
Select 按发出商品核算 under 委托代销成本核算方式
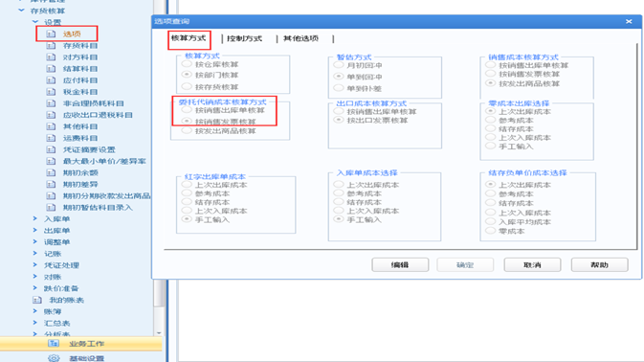[187, 130]
